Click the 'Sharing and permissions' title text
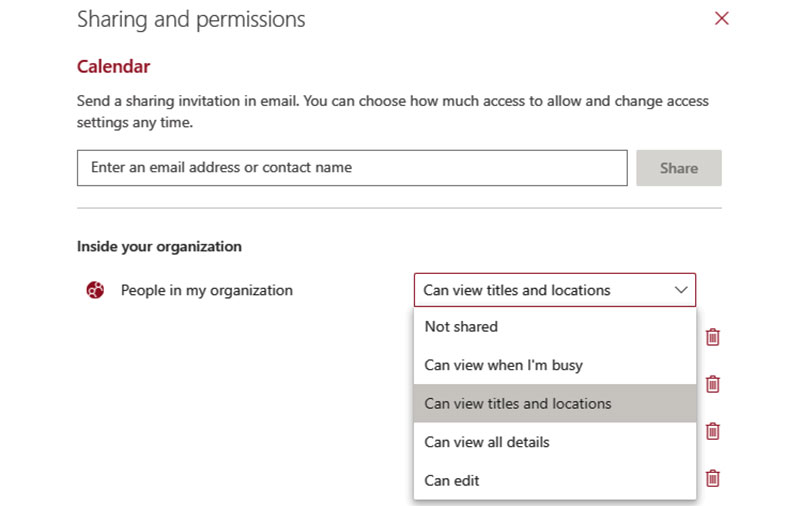This screenshot has width=800, height=506. pos(191,19)
